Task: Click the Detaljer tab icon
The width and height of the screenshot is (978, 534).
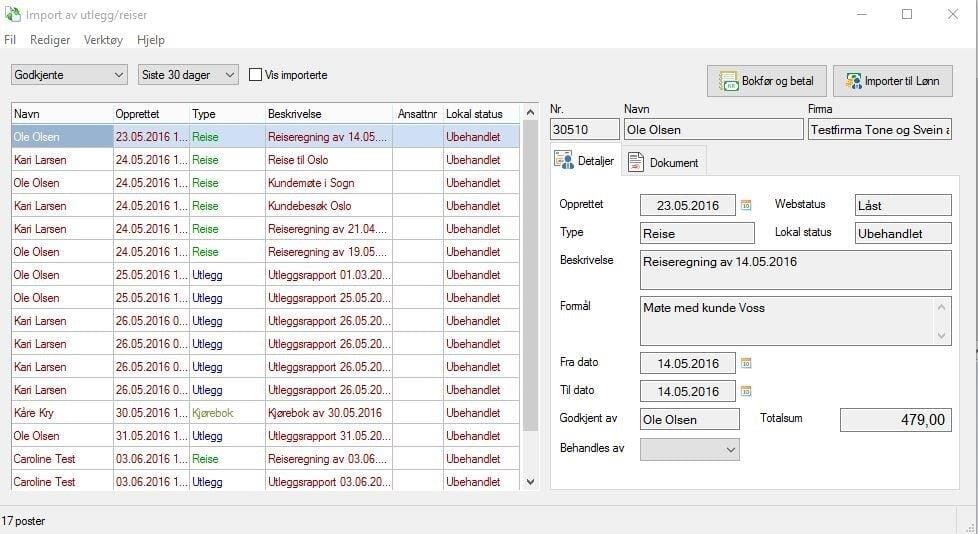Action: tap(565, 161)
